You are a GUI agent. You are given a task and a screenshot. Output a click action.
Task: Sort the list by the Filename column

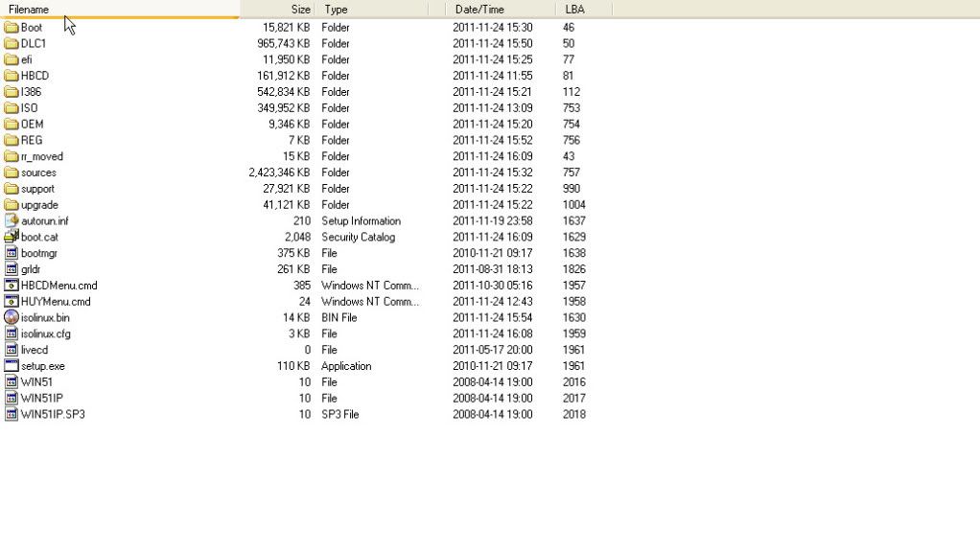119,10
